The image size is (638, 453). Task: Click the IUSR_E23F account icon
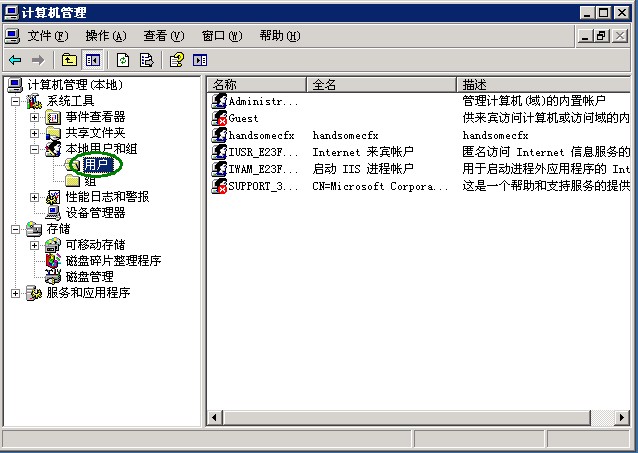[219, 152]
